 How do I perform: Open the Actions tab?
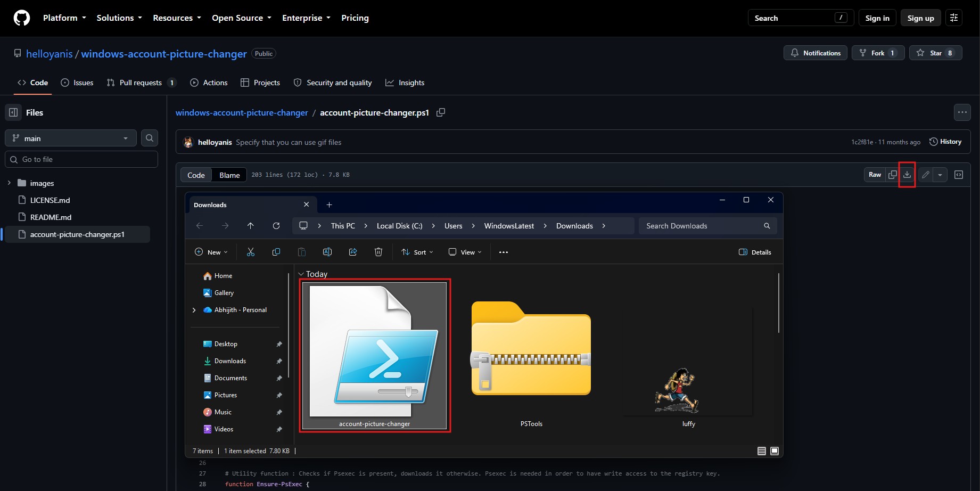(209, 83)
